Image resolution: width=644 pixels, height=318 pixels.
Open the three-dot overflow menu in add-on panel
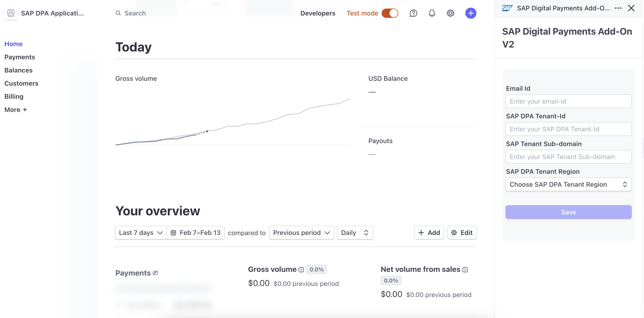click(x=619, y=8)
